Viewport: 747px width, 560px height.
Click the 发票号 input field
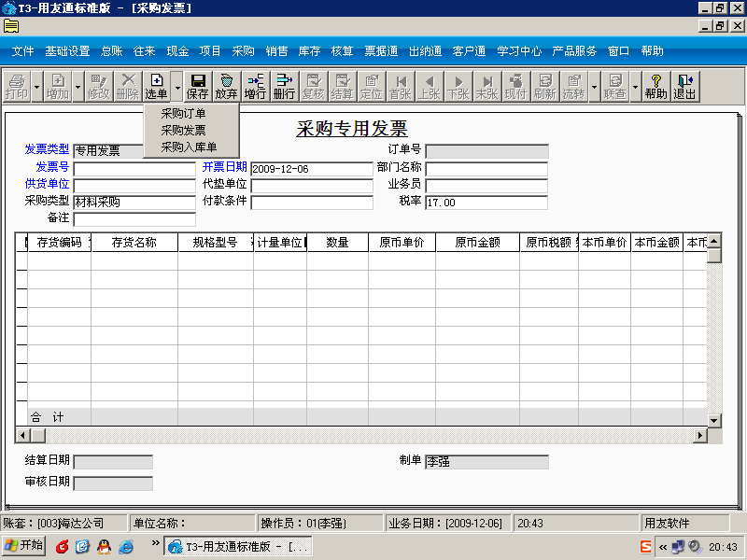pyautogui.click(x=134, y=169)
